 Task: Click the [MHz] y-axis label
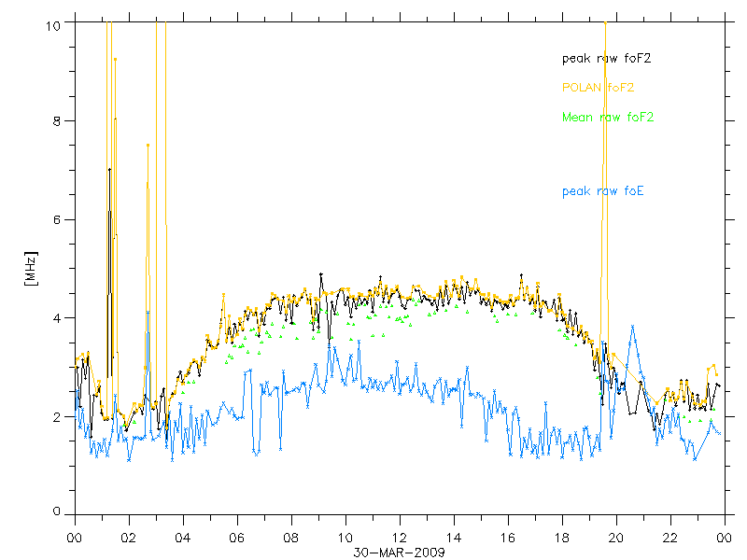coord(31,269)
